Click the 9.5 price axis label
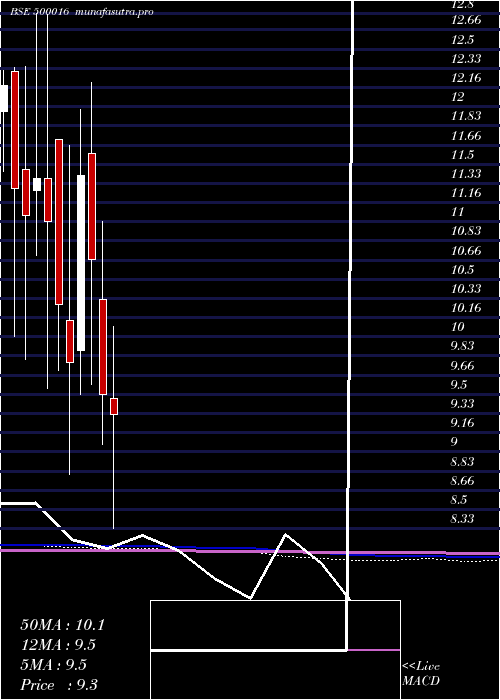 point(459,384)
